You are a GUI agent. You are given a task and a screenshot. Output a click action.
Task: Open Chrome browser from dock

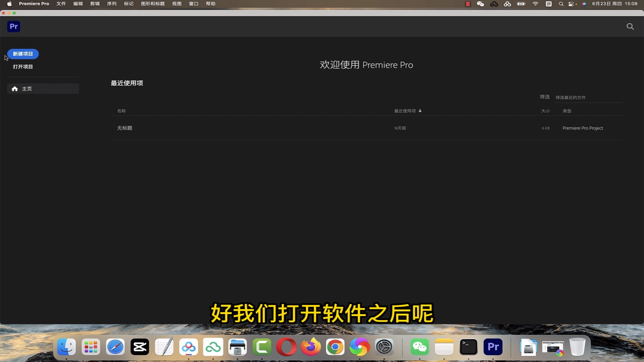pyautogui.click(x=334, y=347)
